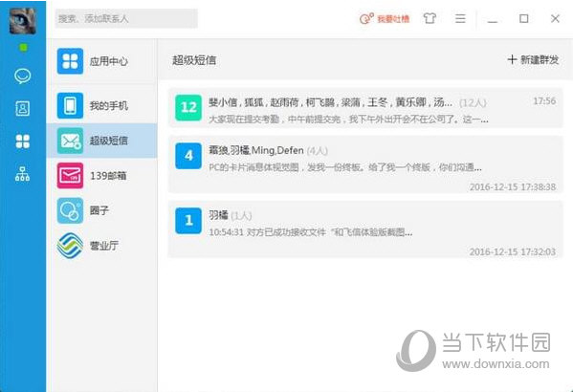This screenshot has width=573, height=392.
Task: Click the pink 139邮箱 mail icon
Action: (70, 176)
